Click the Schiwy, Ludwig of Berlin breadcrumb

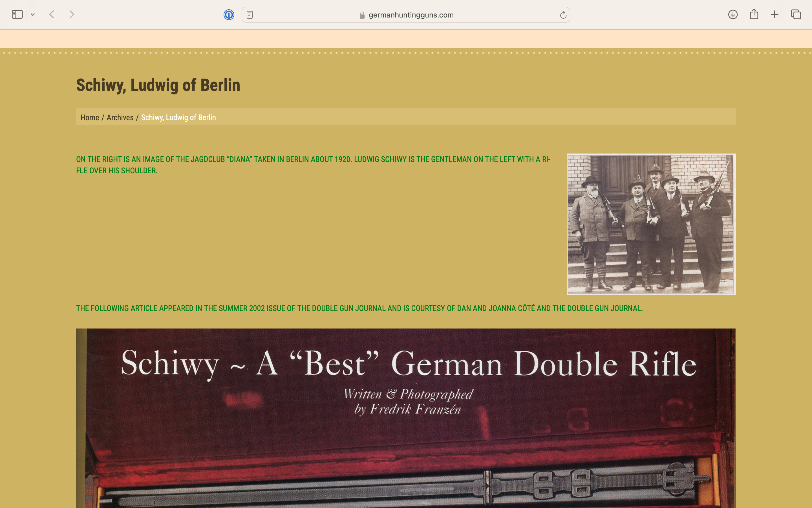tap(178, 118)
